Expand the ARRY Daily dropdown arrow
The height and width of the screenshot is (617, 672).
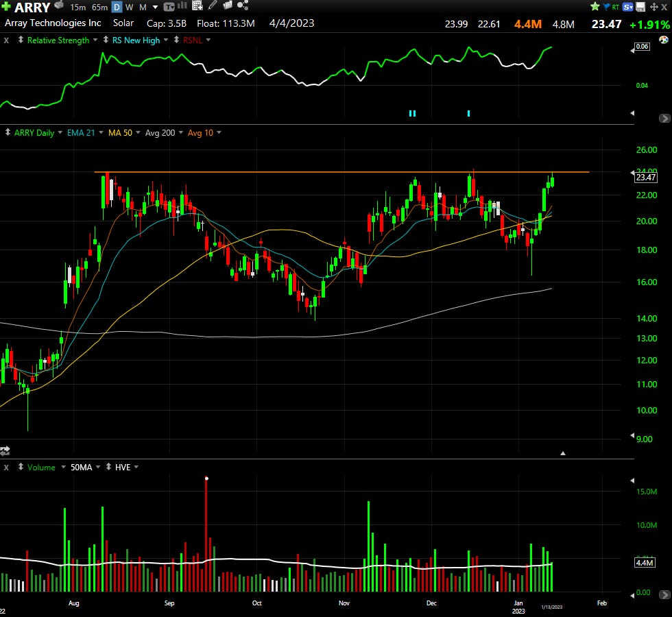click(x=60, y=132)
